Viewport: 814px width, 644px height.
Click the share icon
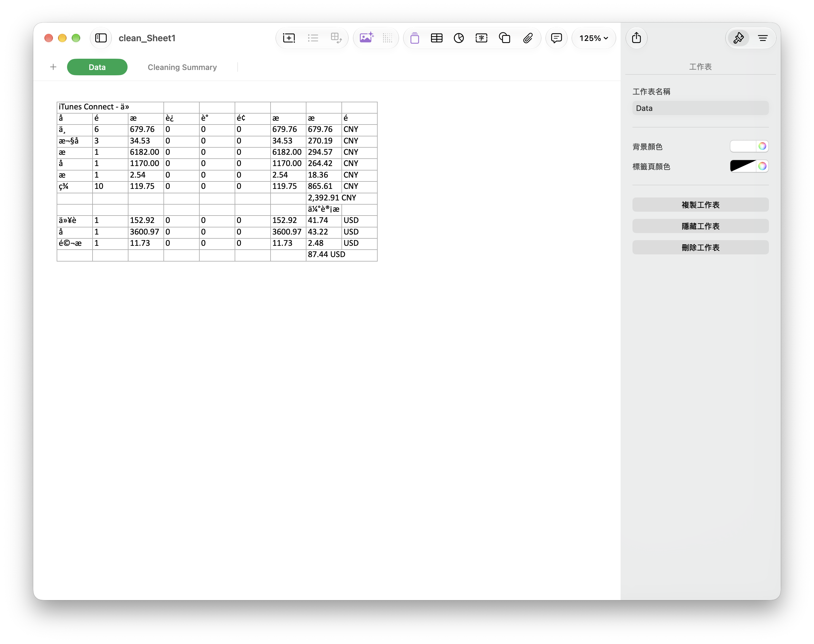[636, 38]
